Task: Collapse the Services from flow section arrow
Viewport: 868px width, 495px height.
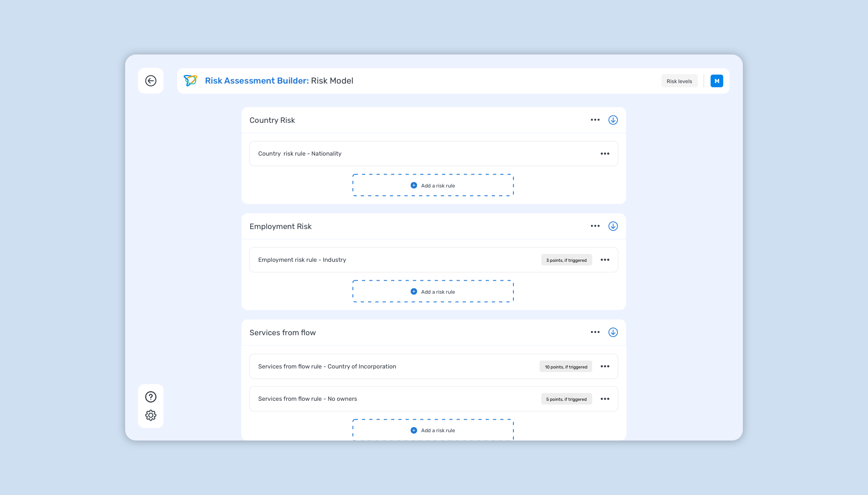Action: tap(613, 332)
